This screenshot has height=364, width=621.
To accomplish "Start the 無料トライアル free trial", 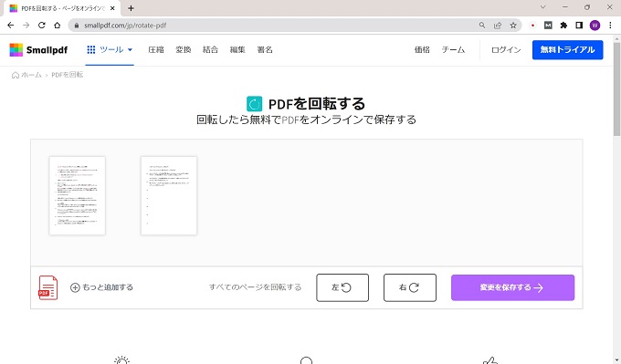I will [567, 50].
